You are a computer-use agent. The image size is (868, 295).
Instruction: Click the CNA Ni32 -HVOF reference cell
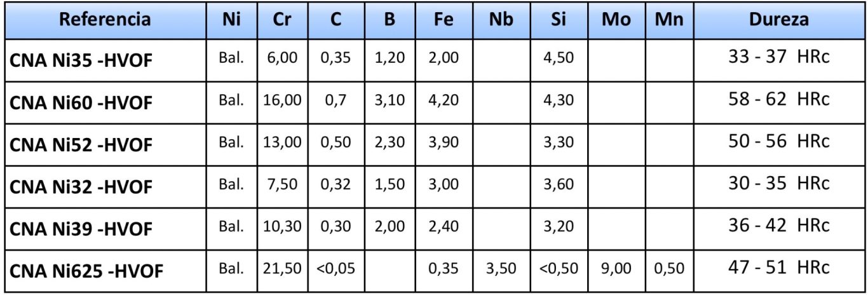click(x=105, y=187)
